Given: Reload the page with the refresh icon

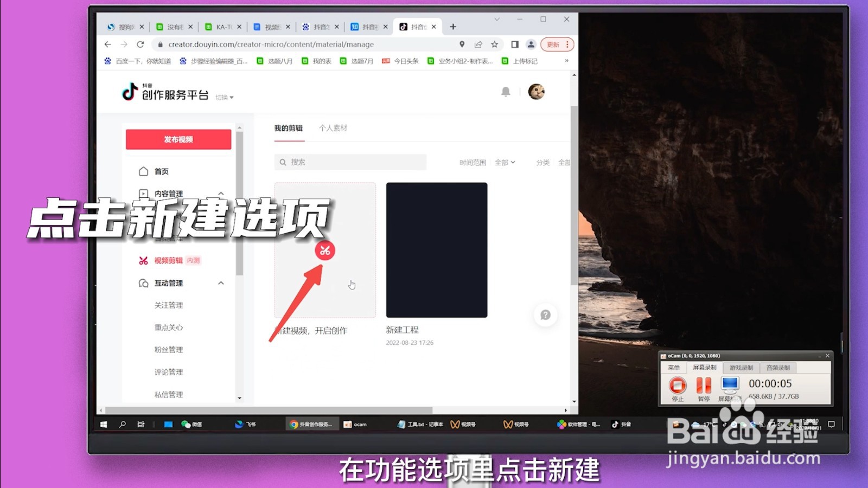Looking at the screenshot, I should click(x=141, y=44).
